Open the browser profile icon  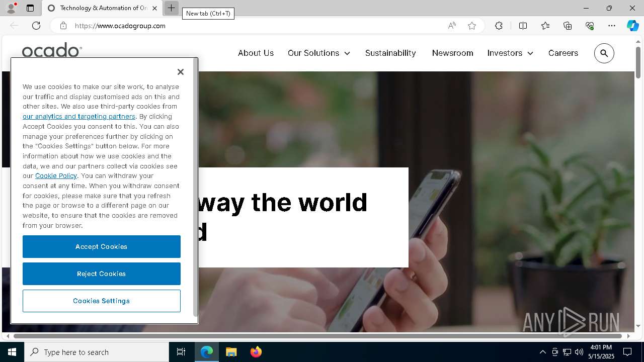click(x=11, y=8)
